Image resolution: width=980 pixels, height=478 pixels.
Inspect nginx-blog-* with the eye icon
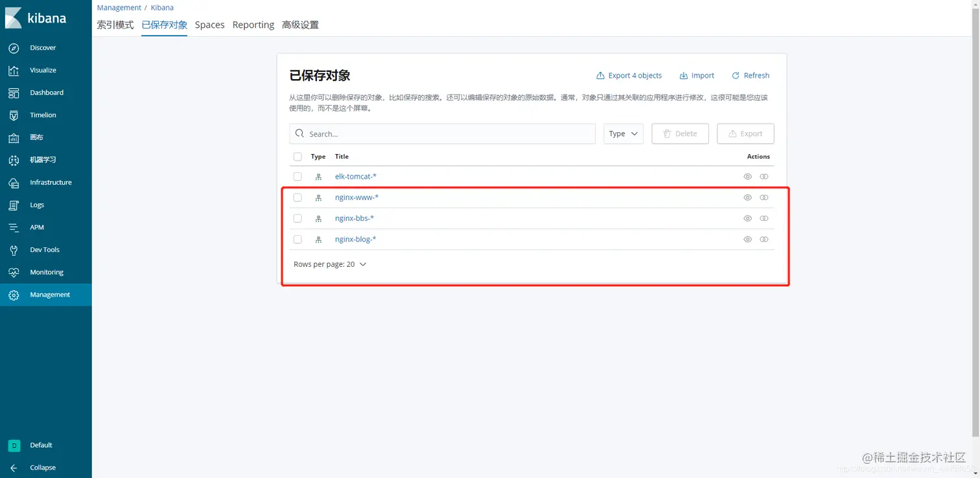(x=747, y=239)
